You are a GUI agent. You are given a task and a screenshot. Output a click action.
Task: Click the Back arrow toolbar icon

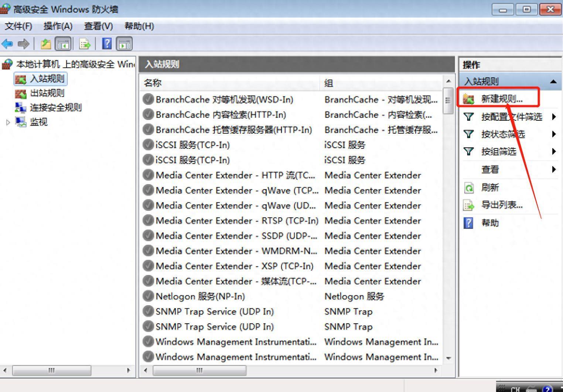click(x=7, y=44)
